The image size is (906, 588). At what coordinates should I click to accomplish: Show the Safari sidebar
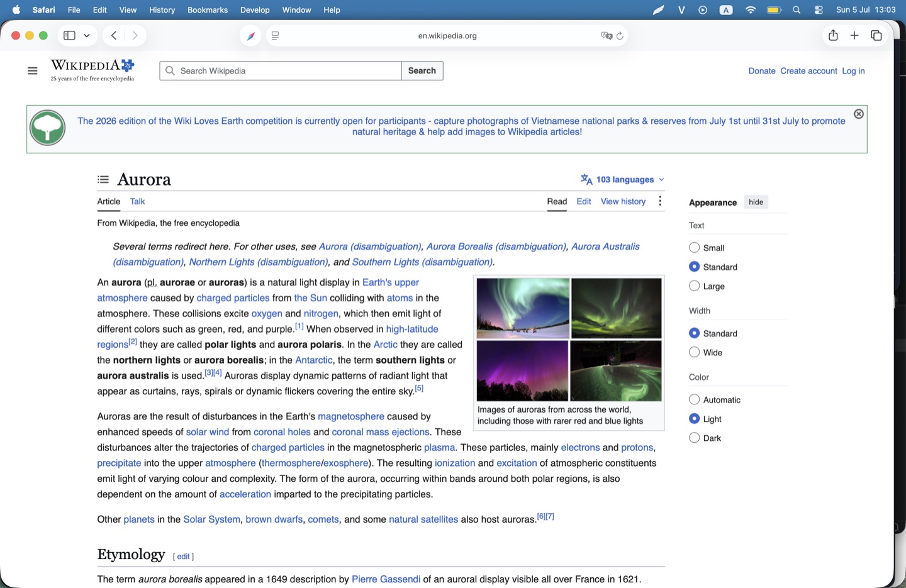point(70,36)
